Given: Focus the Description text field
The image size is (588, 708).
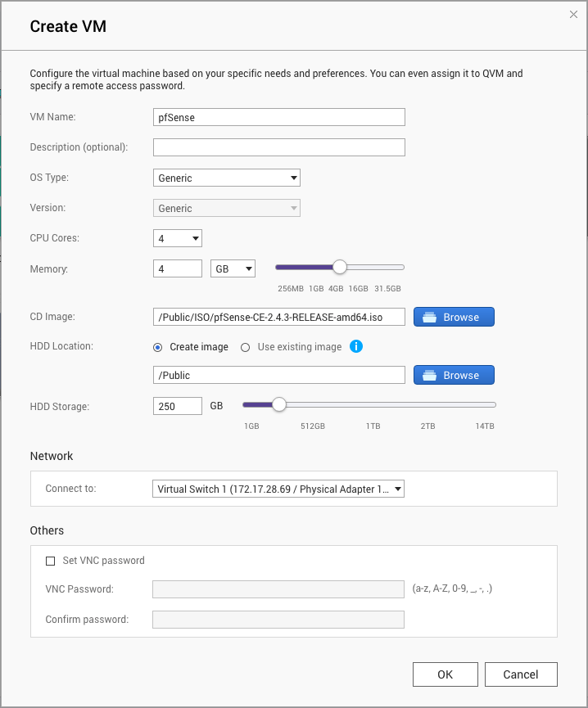Looking at the screenshot, I should pyautogui.click(x=278, y=147).
